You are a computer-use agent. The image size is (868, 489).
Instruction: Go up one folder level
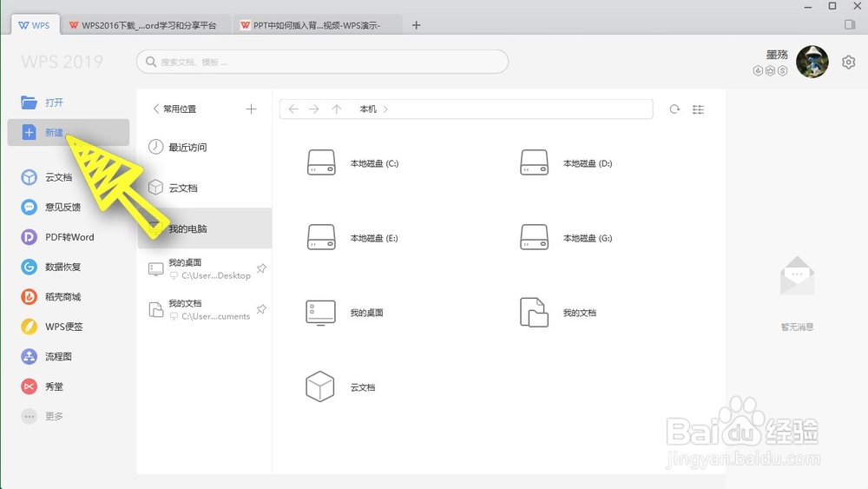coord(337,109)
